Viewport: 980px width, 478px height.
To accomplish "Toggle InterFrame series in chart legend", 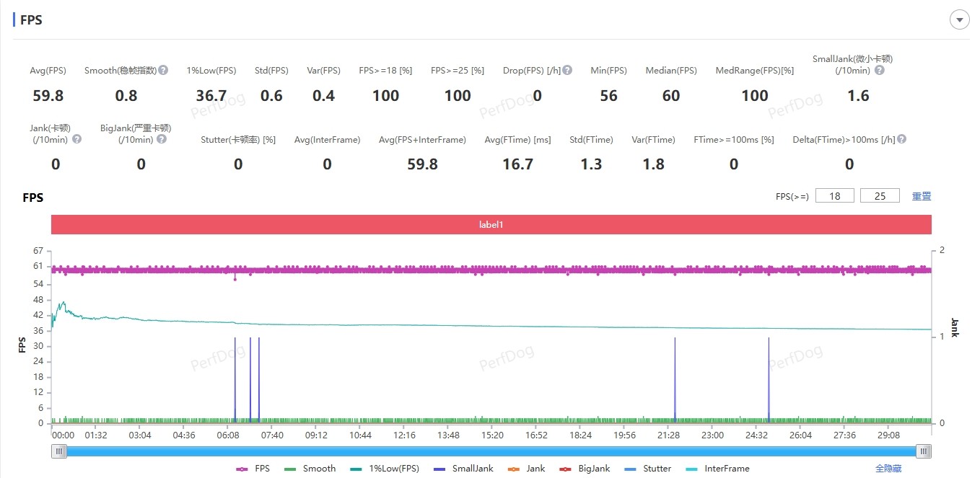I will (x=718, y=469).
